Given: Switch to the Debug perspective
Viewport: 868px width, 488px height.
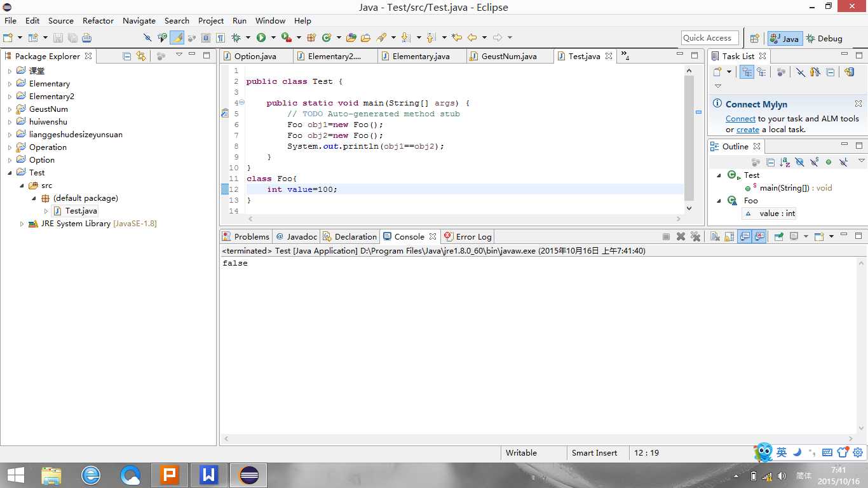Looking at the screenshot, I should 824,38.
